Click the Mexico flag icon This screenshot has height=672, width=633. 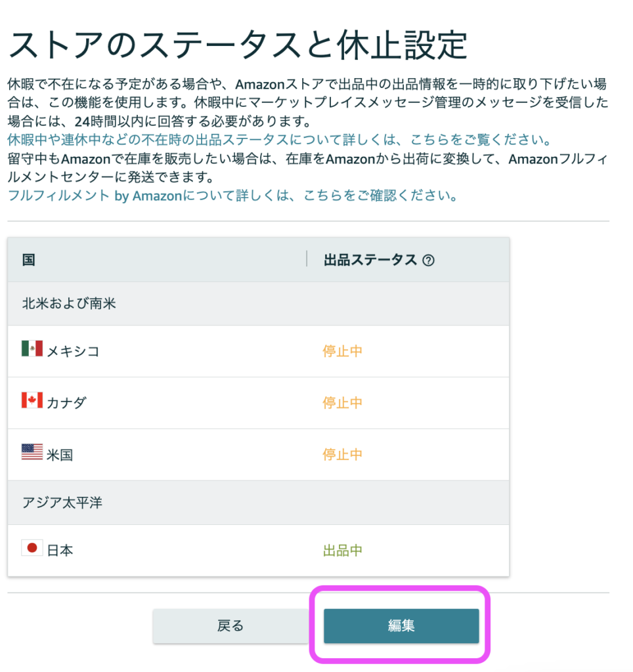[x=32, y=350]
